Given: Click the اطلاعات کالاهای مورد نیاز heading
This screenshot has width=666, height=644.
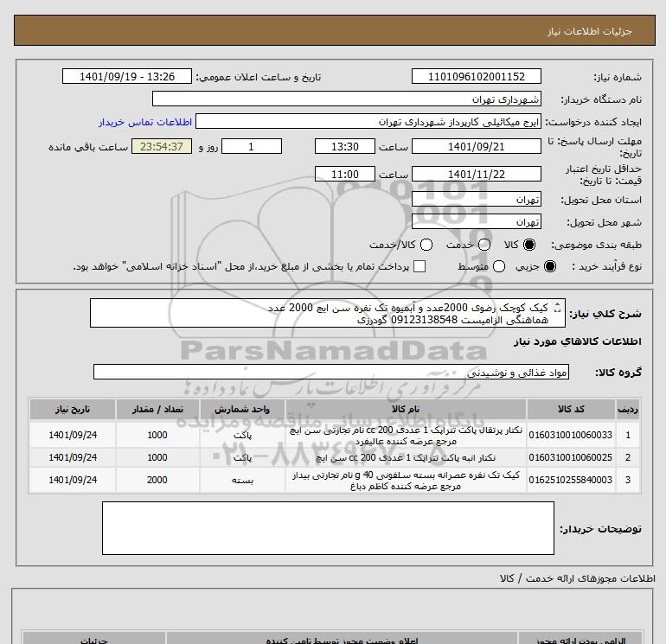Looking at the screenshot, I should point(577,341).
